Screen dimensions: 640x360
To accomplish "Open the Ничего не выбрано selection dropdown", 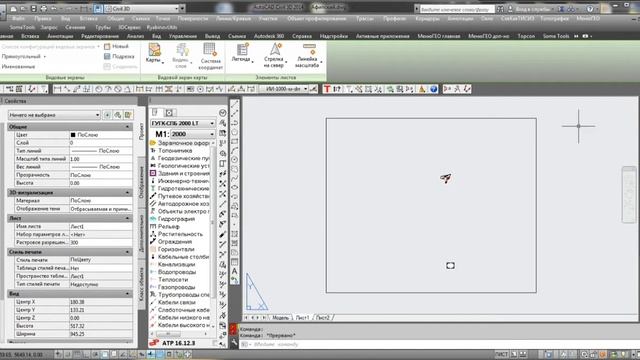I will [x=54, y=115].
